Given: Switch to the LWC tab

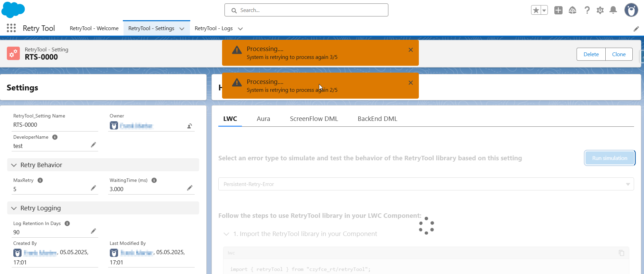Looking at the screenshot, I should [x=230, y=119].
